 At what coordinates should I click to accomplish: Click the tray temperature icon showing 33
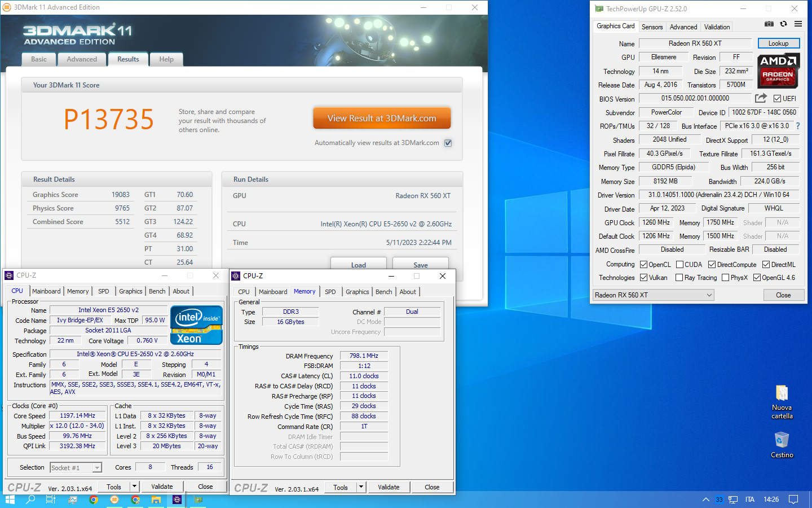pos(719,500)
